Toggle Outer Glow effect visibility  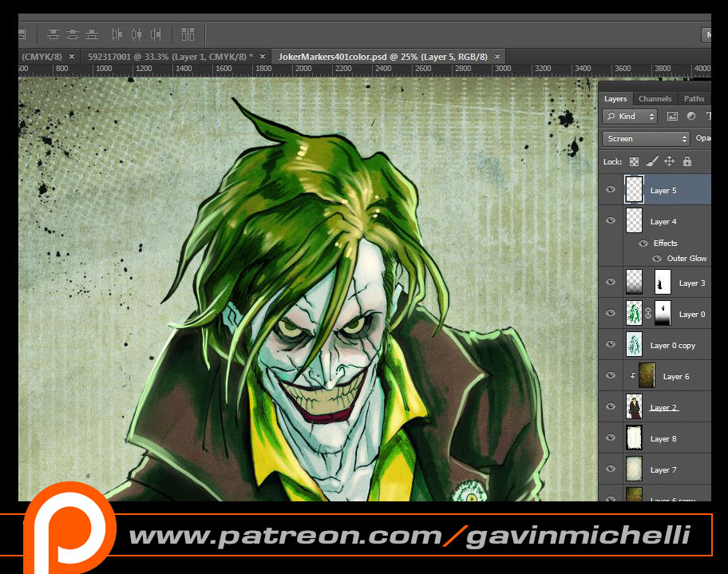(x=656, y=258)
